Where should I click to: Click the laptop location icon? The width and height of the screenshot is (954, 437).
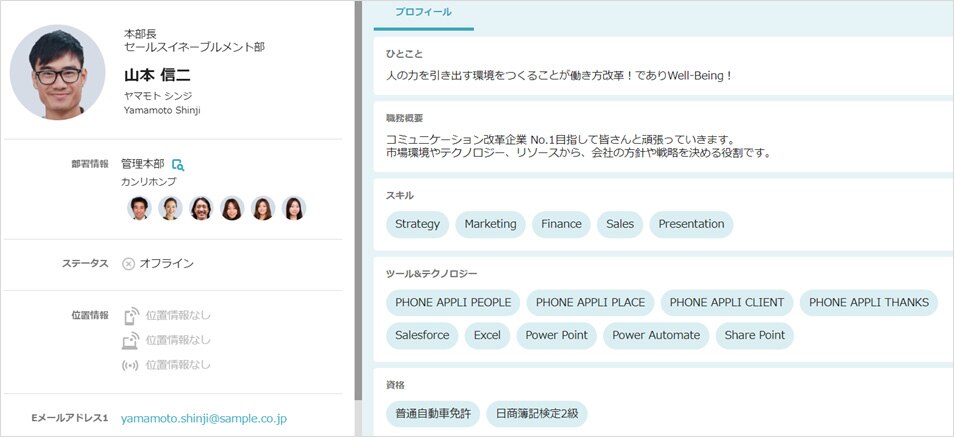tap(130, 340)
